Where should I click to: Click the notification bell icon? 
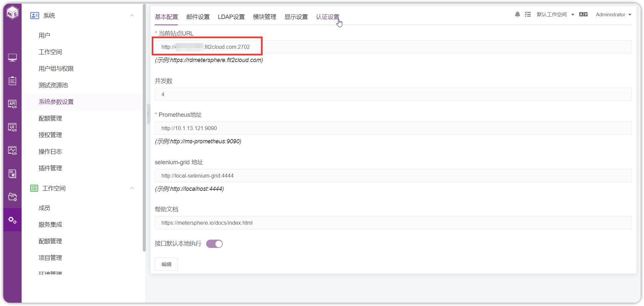tap(517, 14)
